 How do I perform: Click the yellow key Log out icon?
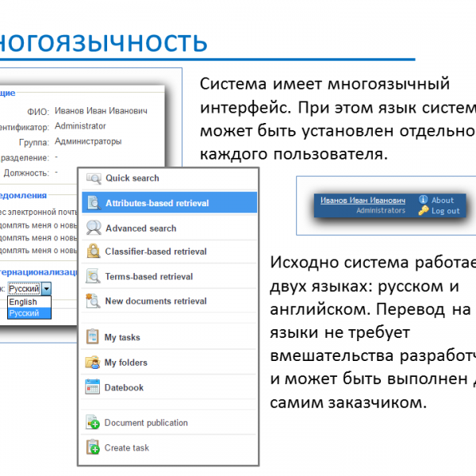point(424,211)
